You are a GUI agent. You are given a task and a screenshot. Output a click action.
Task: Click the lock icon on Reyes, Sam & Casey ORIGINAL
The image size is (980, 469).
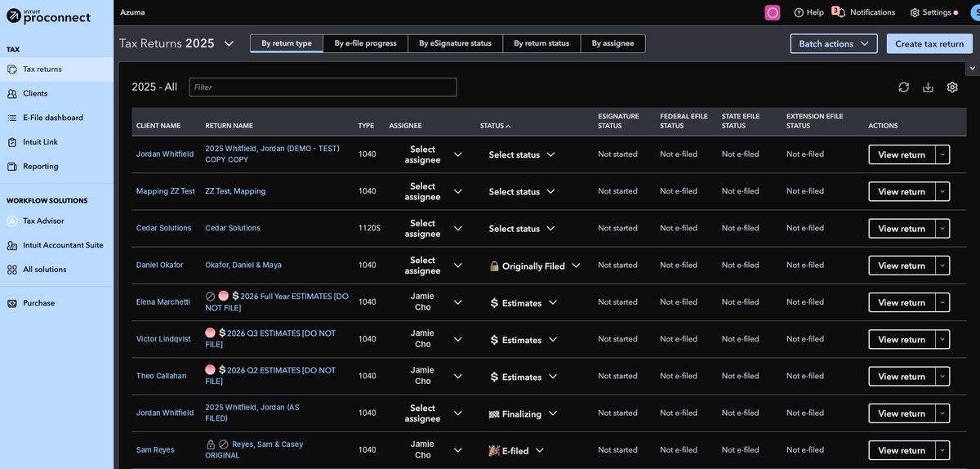tap(210, 444)
